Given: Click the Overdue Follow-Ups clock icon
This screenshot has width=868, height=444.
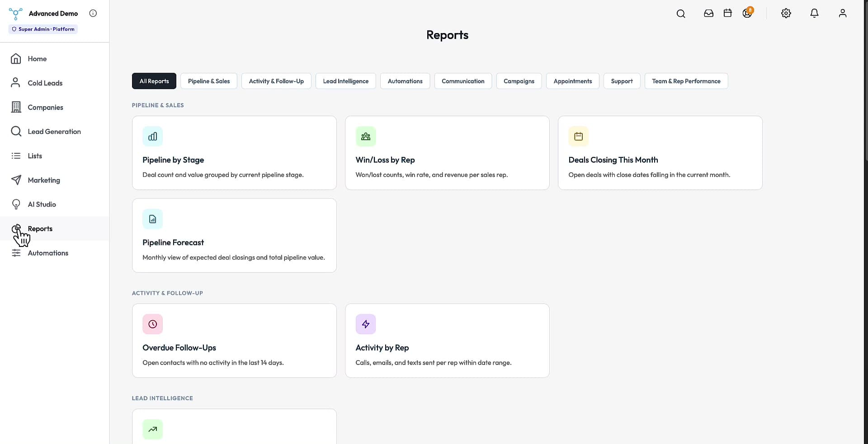Looking at the screenshot, I should click(x=153, y=324).
